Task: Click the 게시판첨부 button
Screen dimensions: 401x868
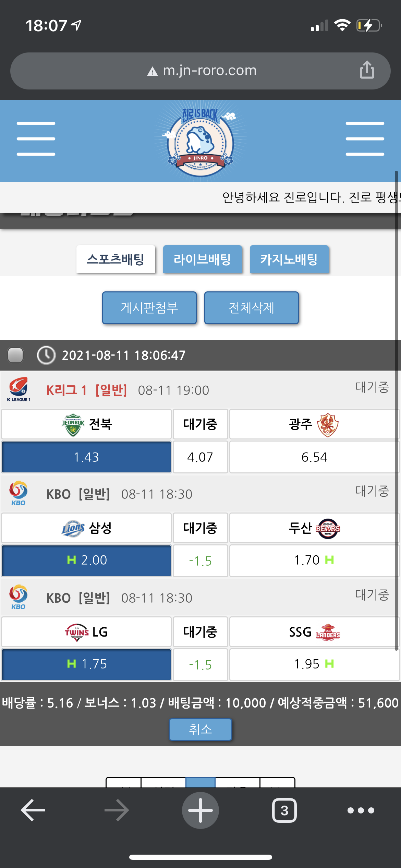Action: pyautogui.click(x=149, y=308)
